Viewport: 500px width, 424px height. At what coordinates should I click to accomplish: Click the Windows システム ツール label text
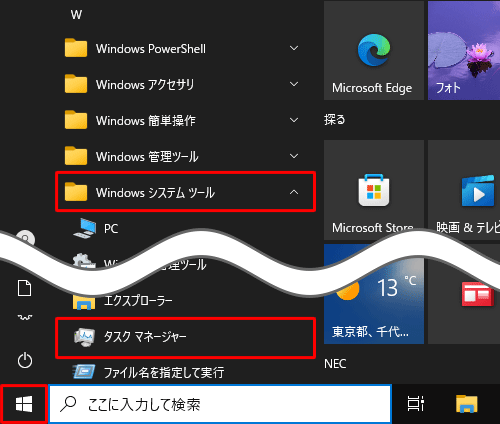155,193
